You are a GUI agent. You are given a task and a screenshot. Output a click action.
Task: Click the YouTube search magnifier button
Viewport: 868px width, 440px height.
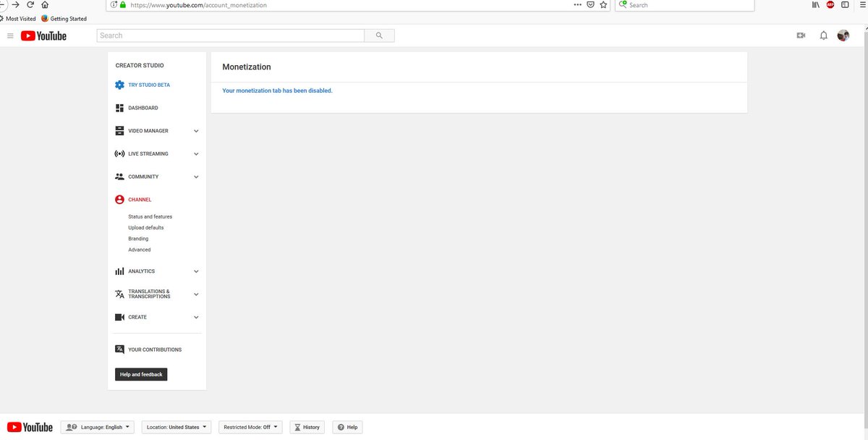click(x=379, y=35)
